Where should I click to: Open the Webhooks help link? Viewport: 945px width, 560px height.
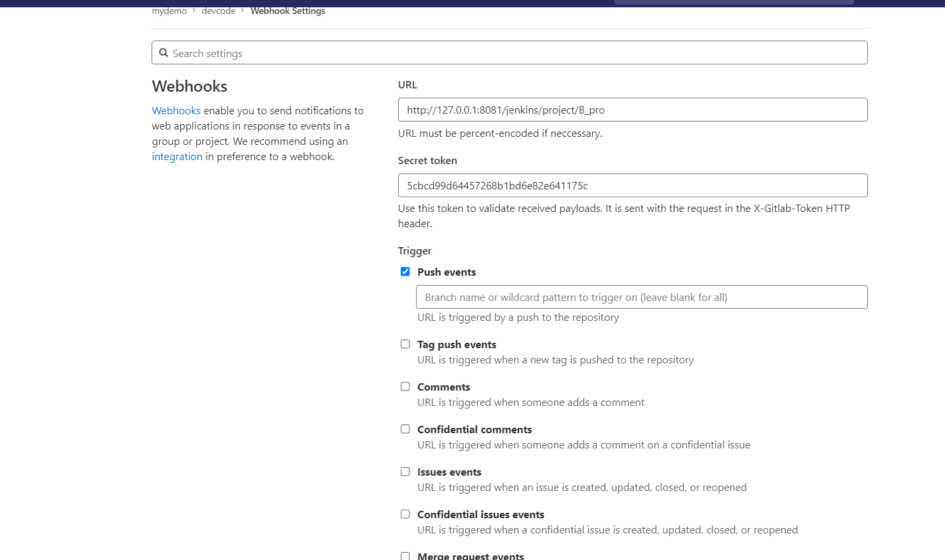176,110
